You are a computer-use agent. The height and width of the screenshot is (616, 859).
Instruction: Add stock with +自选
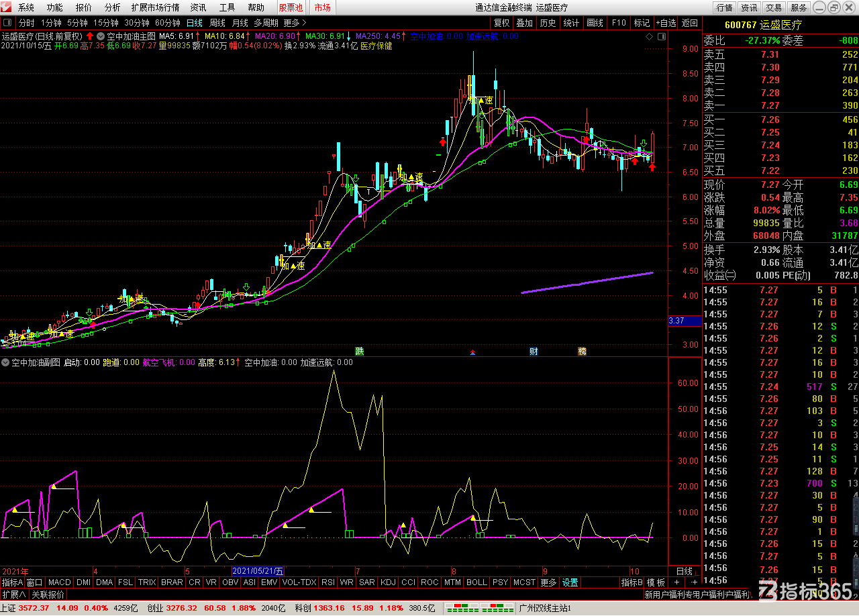666,22
